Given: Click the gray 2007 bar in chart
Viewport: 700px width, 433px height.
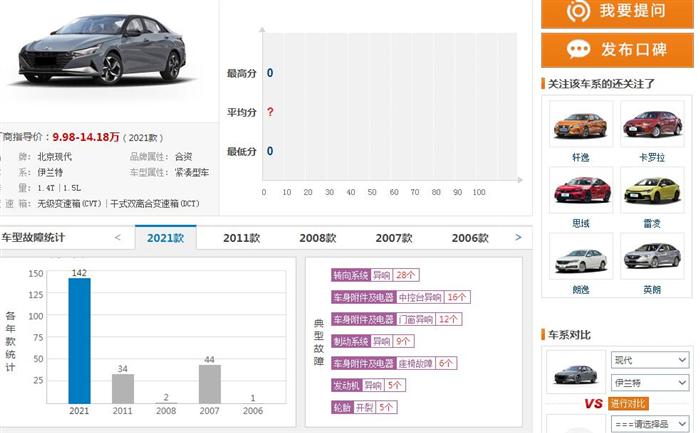Looking at the screenshot, I should coord(210,384).
